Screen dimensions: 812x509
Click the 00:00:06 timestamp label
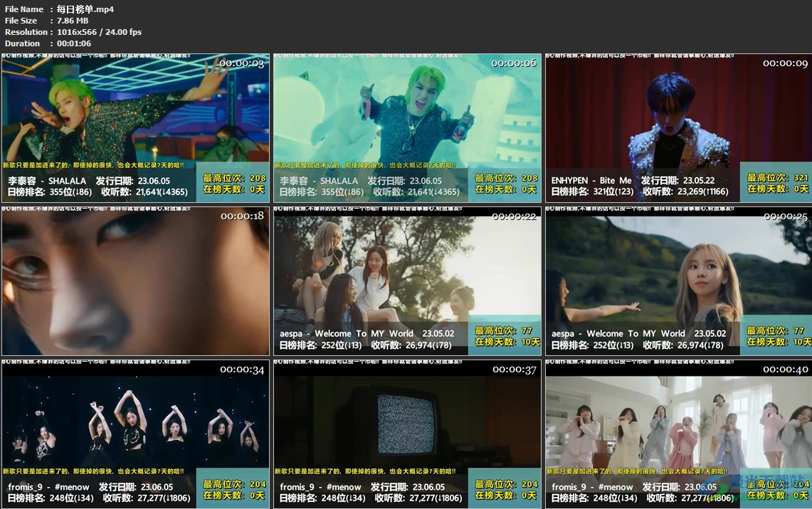click(514, 63)
